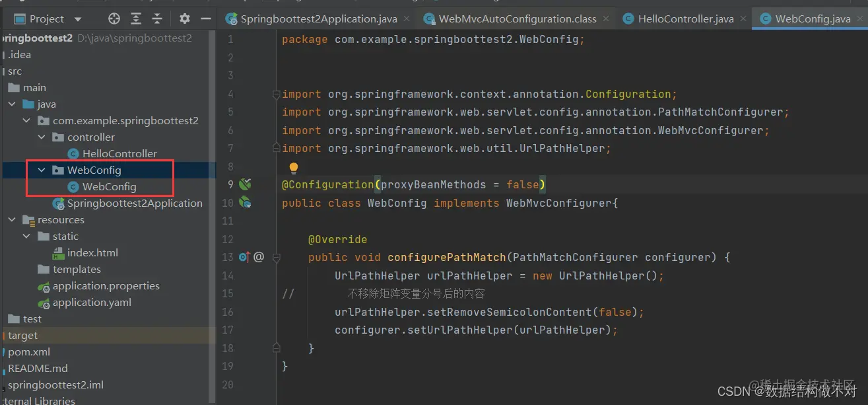Click the PathMatchConfigurer import on line 5
Image resolution: width=868 pixels, height=405 pixels.
(x=535, y=112)
